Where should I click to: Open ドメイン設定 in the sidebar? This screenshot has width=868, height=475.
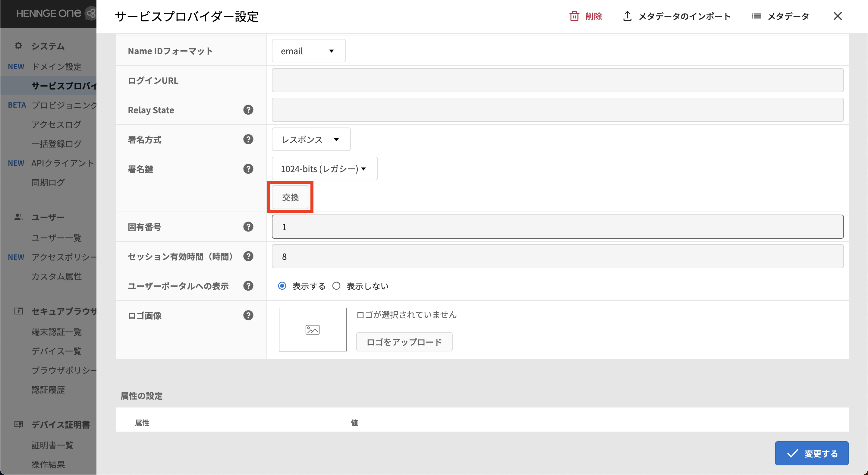(x=57, y=67)
